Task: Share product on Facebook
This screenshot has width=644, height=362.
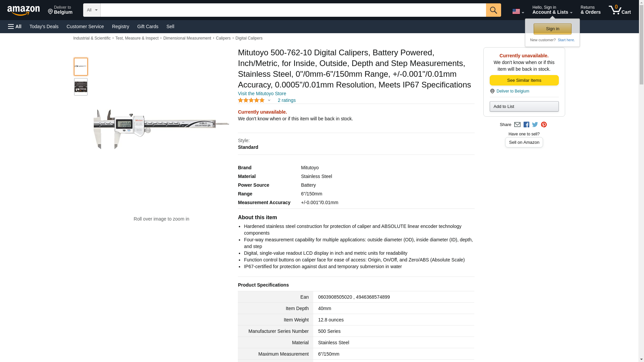Action: click(x=526, y=125)
